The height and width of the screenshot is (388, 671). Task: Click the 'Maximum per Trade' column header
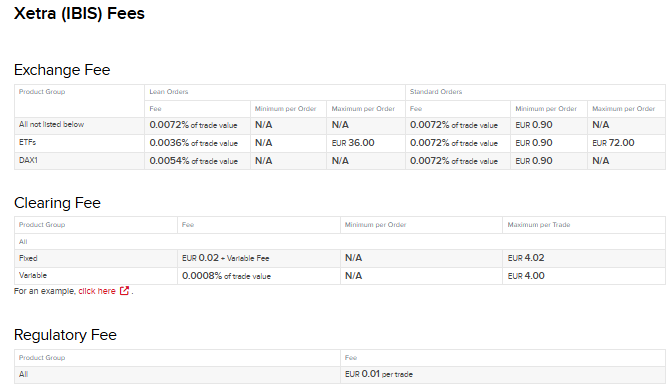(x=539, y=225)
